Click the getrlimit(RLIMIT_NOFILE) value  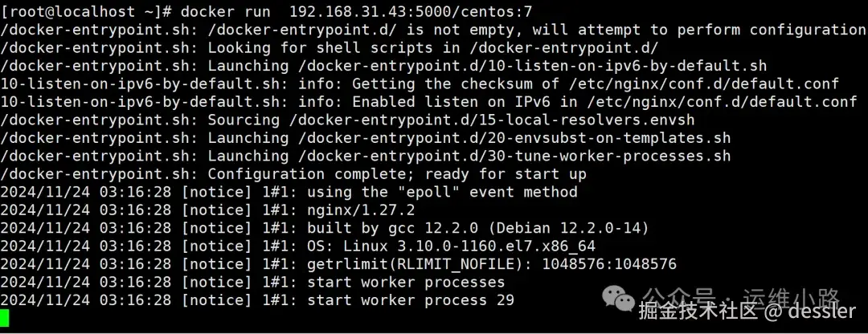(x=609, y=264)
